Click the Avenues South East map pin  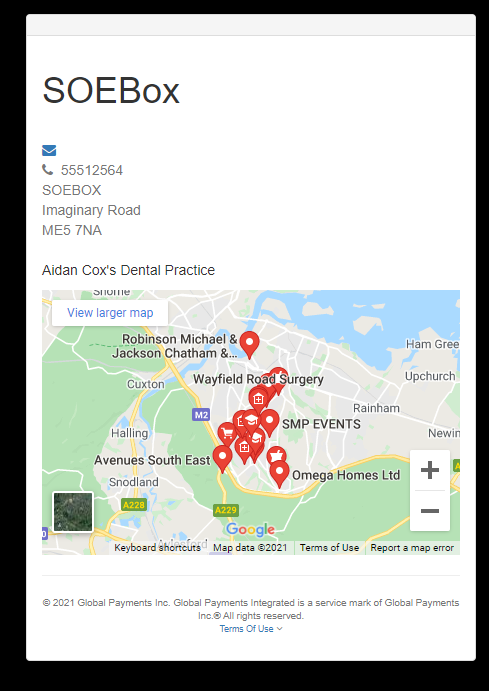point(222,458)
